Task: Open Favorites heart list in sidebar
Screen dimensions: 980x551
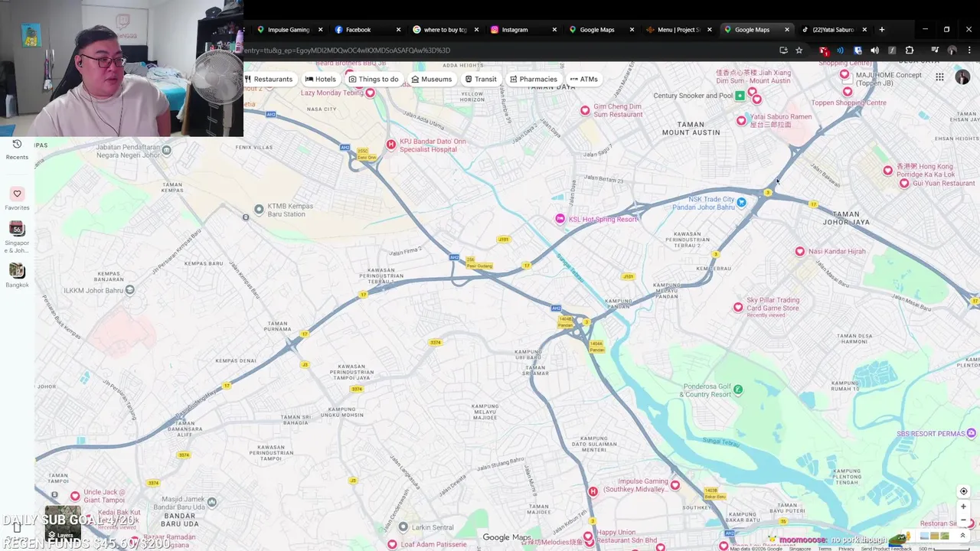Action: 17,199
